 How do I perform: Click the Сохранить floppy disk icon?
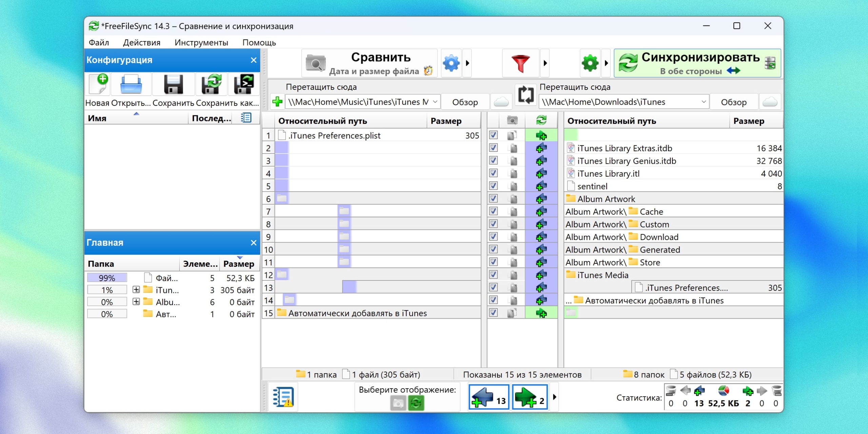[x=173, y=84]
